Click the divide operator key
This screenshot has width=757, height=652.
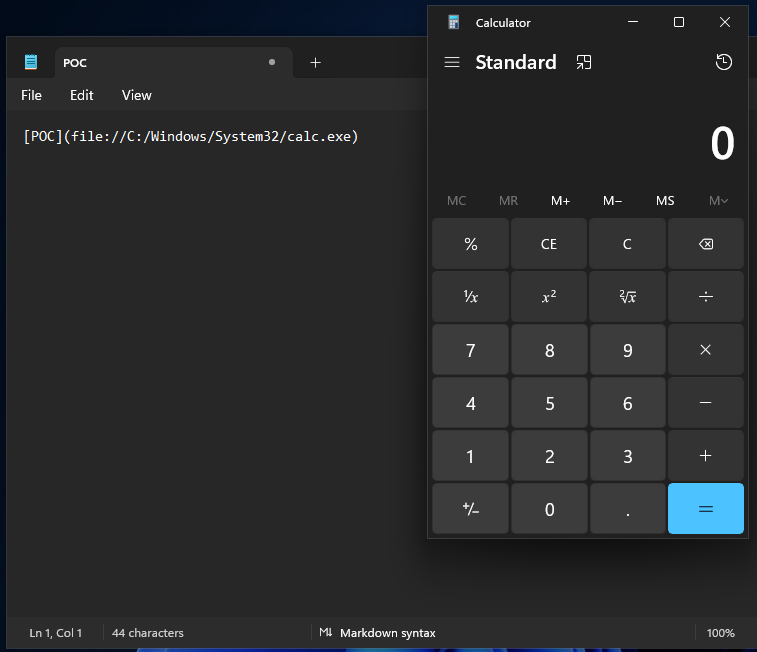(x=706, y=297)
